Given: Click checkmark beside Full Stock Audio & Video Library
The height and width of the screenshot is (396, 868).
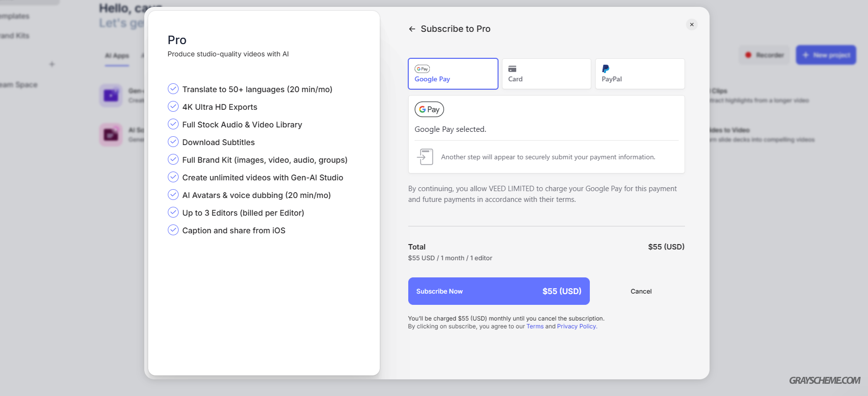Looking at the screenshot, I should 173,124.
